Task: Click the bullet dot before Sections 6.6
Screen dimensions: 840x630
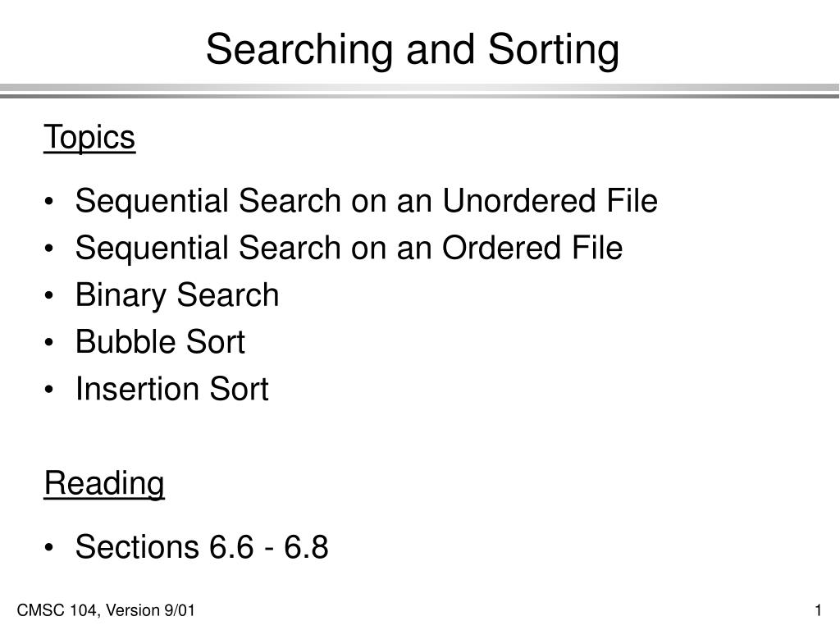Action: [x=49, y=547]
